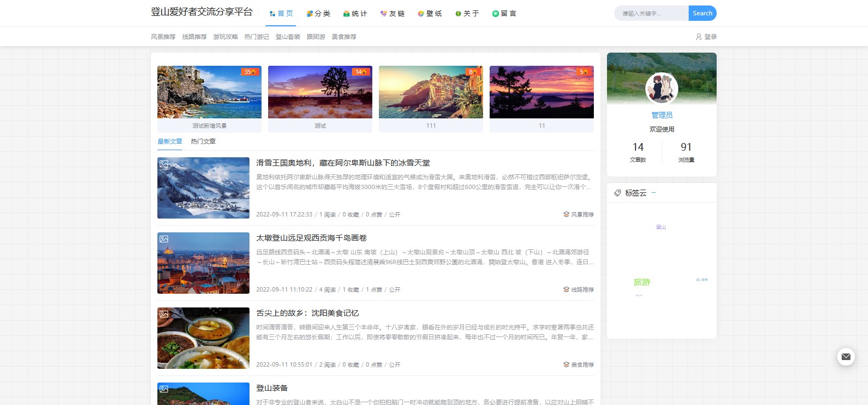Click the green 旅游 tag in the tag cloud
Screen dimensions: 868x405
[642, 282]
